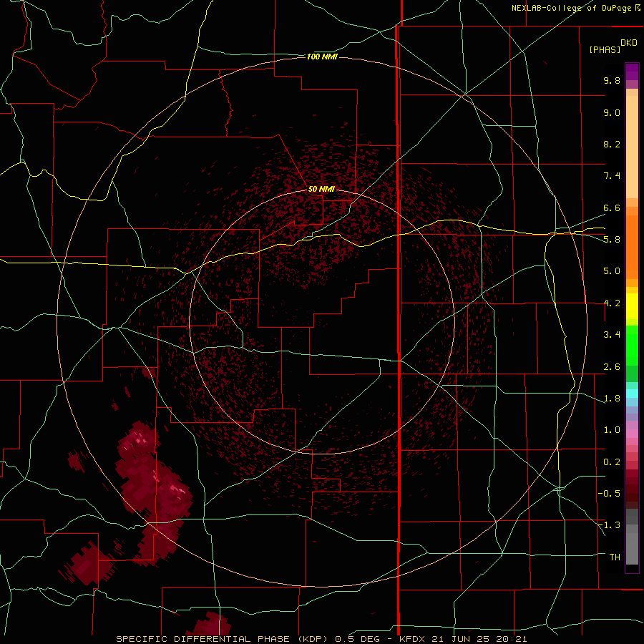Click the 6.6 scale value
The height and width of the screenshot is (644, 644).
(x=612, y=208)
